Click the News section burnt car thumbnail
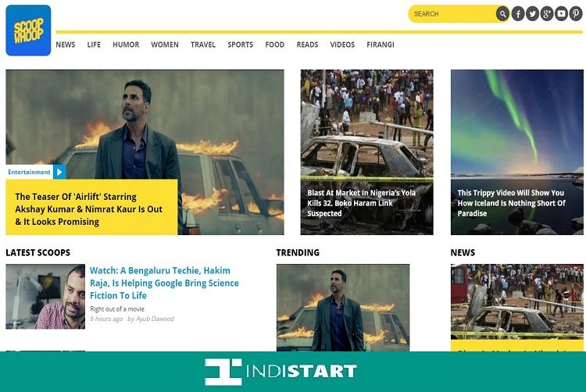Viewport: 586px width, 392px height. point(517,302)
